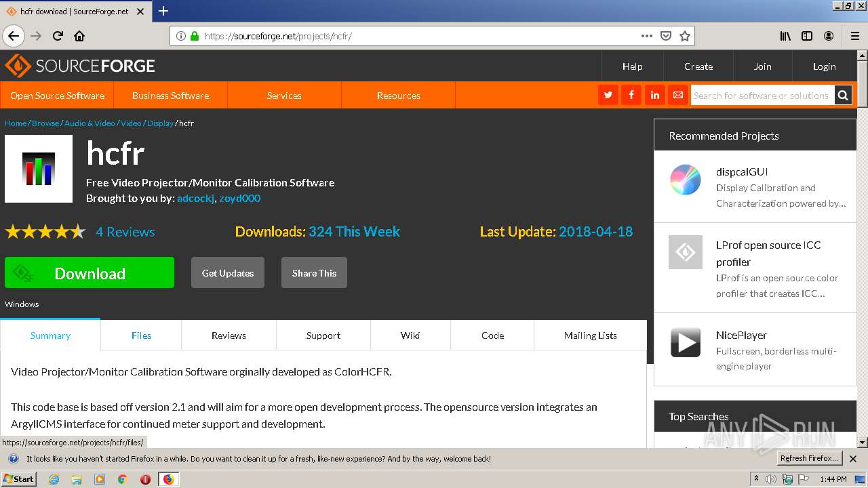Viewport: 868px width, 488px height.
Task: Click the browser Forward arrow button
Action: (x=36, y=36)
